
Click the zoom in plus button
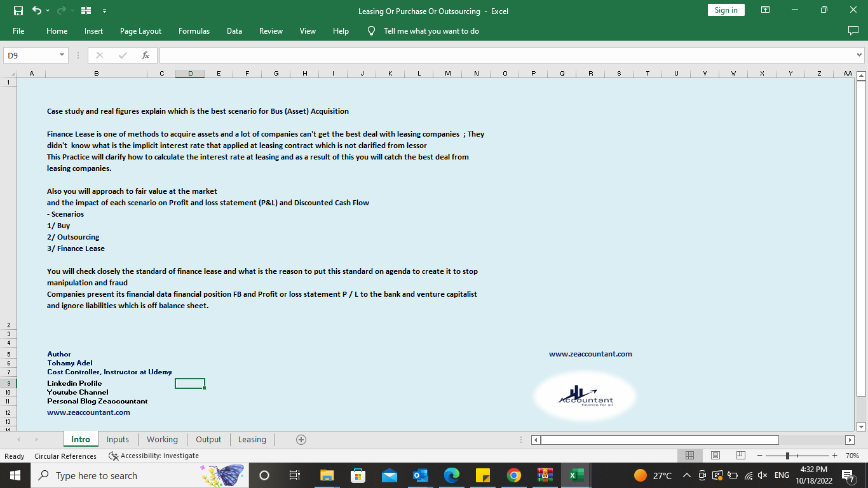(x=834, y=456)
